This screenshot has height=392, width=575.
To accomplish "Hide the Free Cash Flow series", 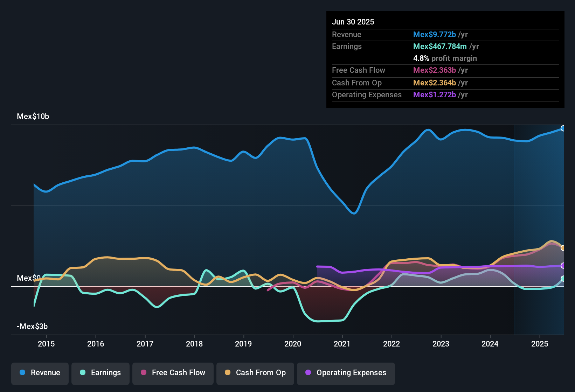I will pyautogui.click(x=173, y=373).
